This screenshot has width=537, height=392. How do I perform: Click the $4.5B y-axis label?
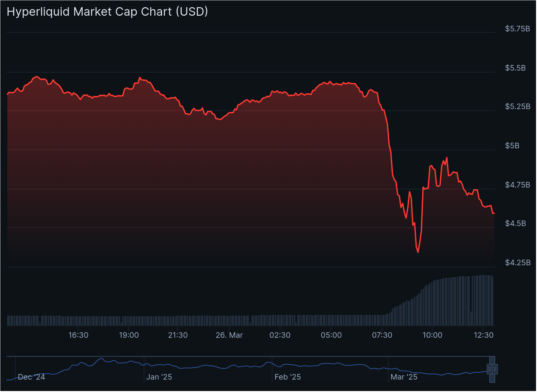(515, 223)
